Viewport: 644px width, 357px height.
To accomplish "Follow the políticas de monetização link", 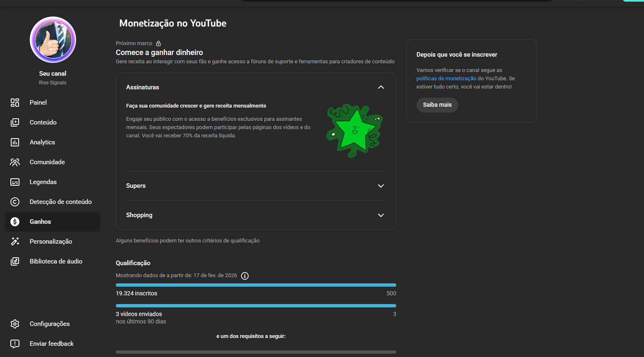I will pyautogui.click(x=446, y=79).
